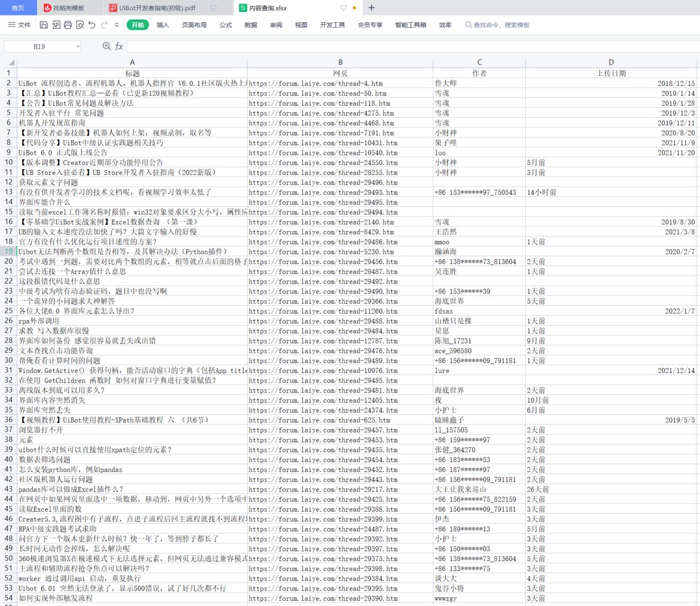Image resolution: width=700 pixels, height=606 pixels.
Task: Click header cell 作者
Action: [480, 73]
